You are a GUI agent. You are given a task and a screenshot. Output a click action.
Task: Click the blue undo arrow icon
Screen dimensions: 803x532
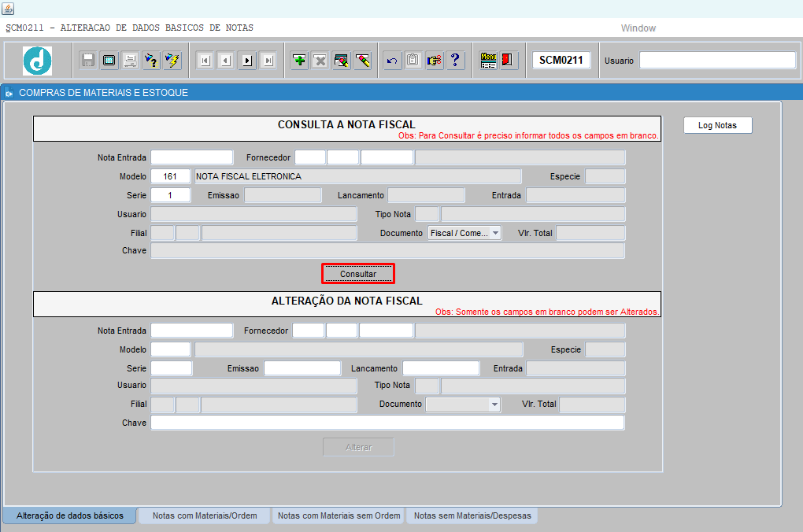[392, 61]
